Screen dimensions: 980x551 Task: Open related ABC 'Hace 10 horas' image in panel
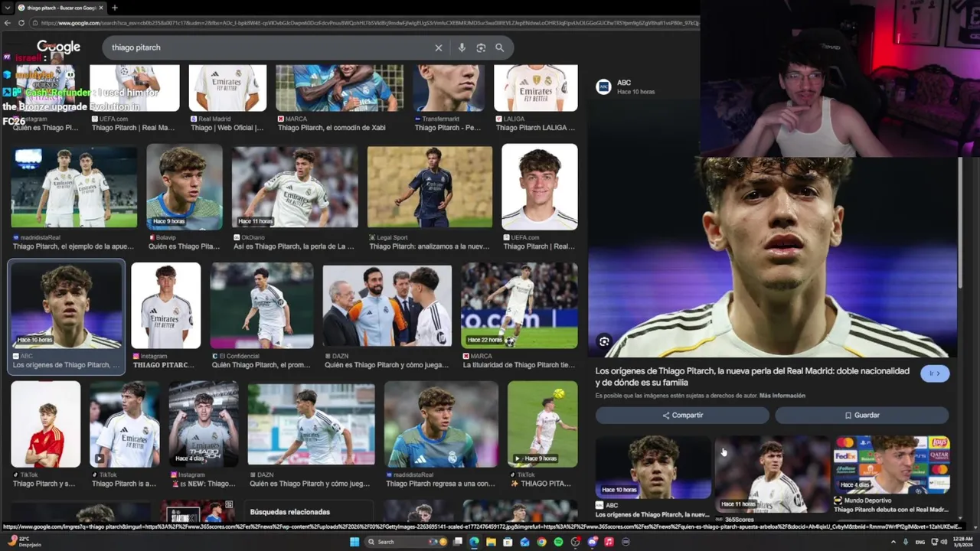(653, 468)
